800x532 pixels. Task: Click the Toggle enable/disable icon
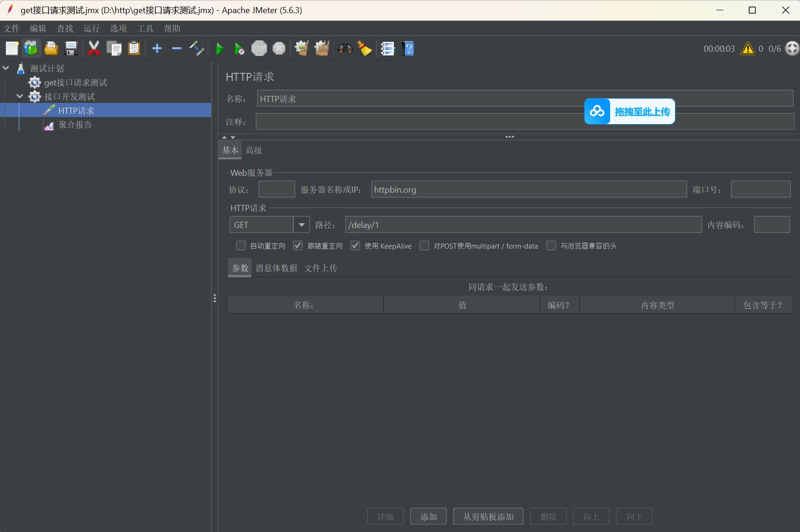click(x=196, y=48)
